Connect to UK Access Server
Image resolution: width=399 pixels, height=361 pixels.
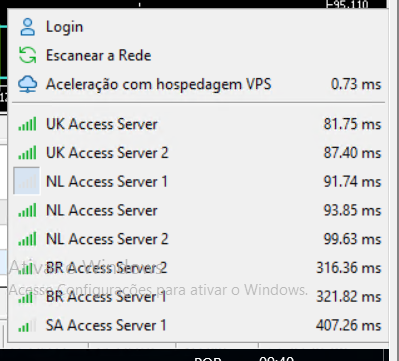(199, 124)
